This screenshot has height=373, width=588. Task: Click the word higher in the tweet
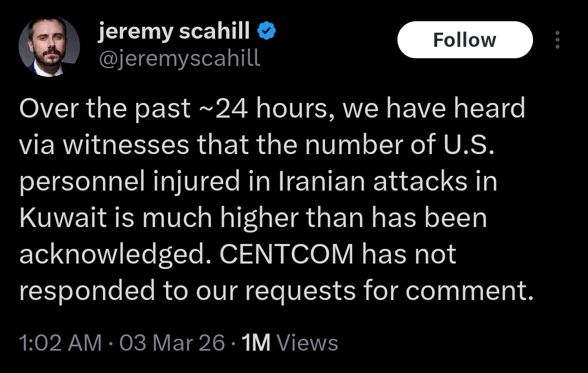[x=260, y=218]
